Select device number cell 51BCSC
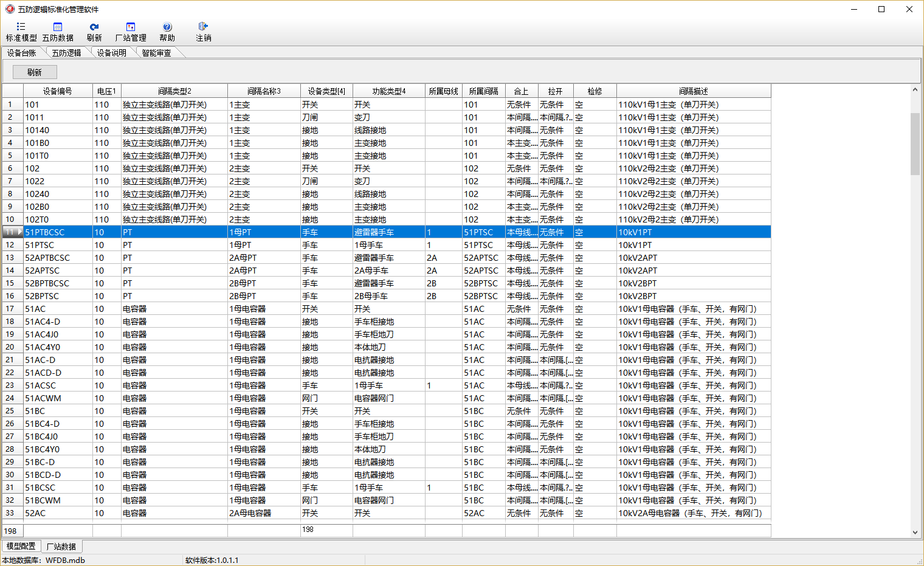Image resolution: width=924 pixels, height=566 pixels. (58, 488)
